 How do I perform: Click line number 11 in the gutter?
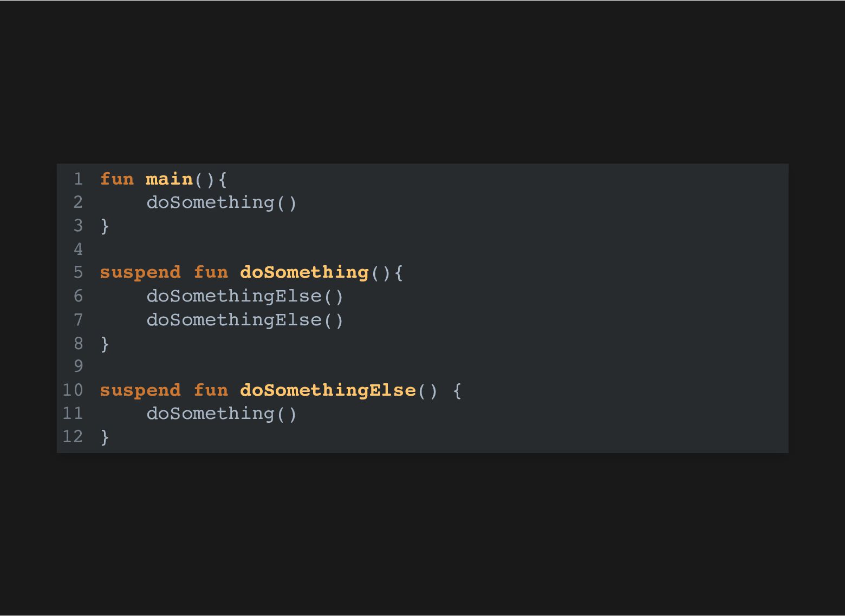(73, 414)
